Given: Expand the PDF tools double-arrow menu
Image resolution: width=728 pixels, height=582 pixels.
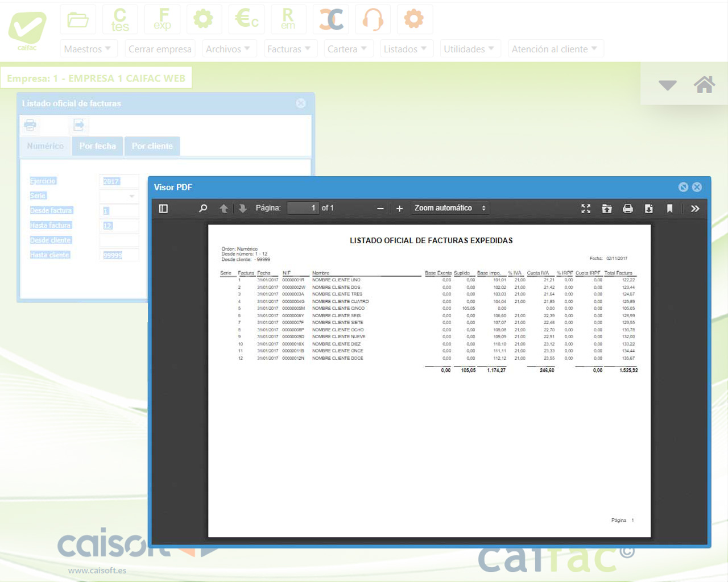Looking at the screenshot, I should pos(695,209).
